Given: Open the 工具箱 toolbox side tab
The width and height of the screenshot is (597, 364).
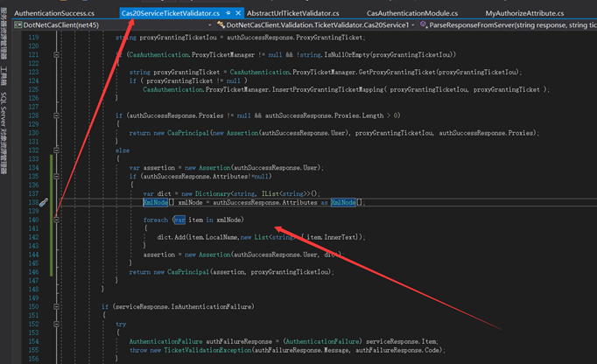Looking at the screenshot, I should click(4, 76).
